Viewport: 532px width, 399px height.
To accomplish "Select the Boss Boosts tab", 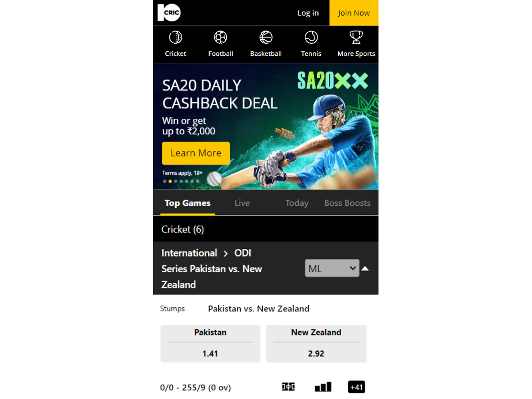I will pyautogui.click(x=348, y=203).
